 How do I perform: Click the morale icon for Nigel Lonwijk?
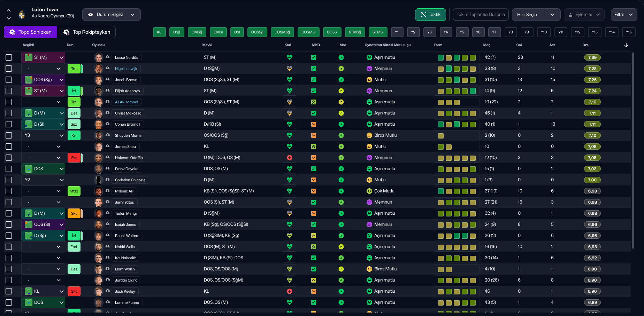click(x=341, y=69)
